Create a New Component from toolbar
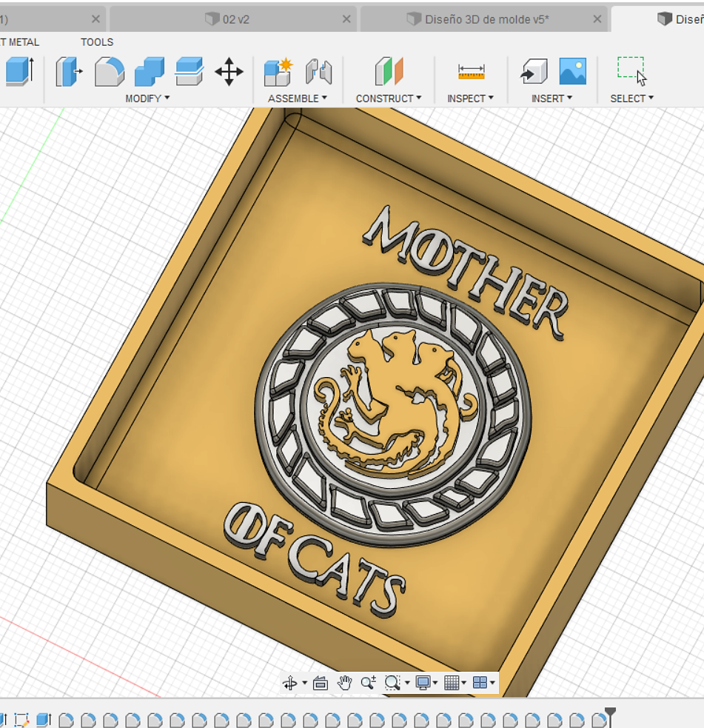 [x=278, y=72]
